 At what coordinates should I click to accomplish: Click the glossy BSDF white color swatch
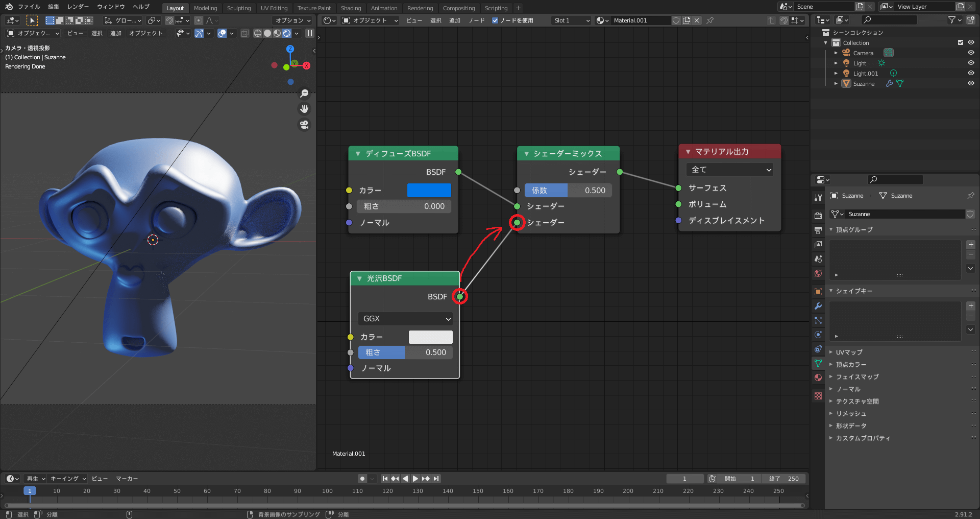431,337
